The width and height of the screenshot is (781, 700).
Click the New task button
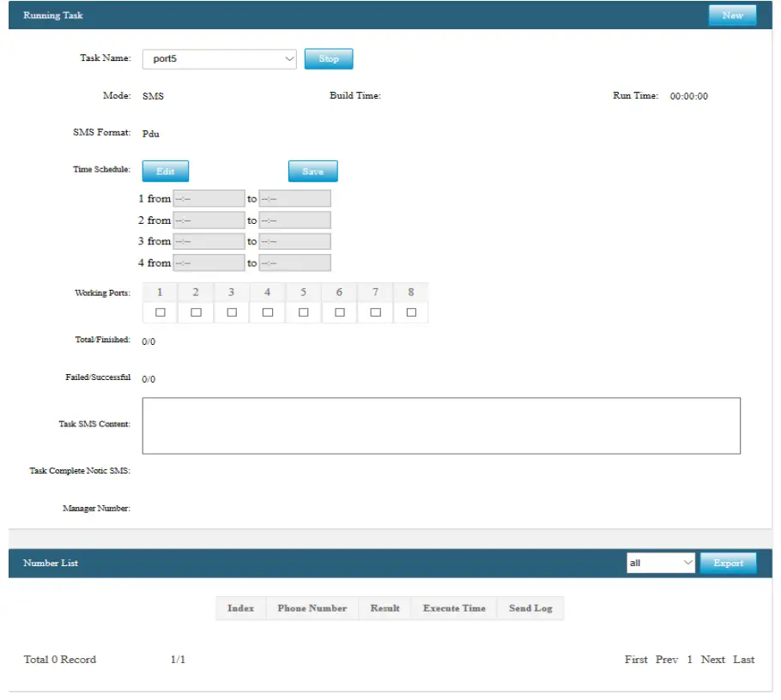click(x=732, y=15)
